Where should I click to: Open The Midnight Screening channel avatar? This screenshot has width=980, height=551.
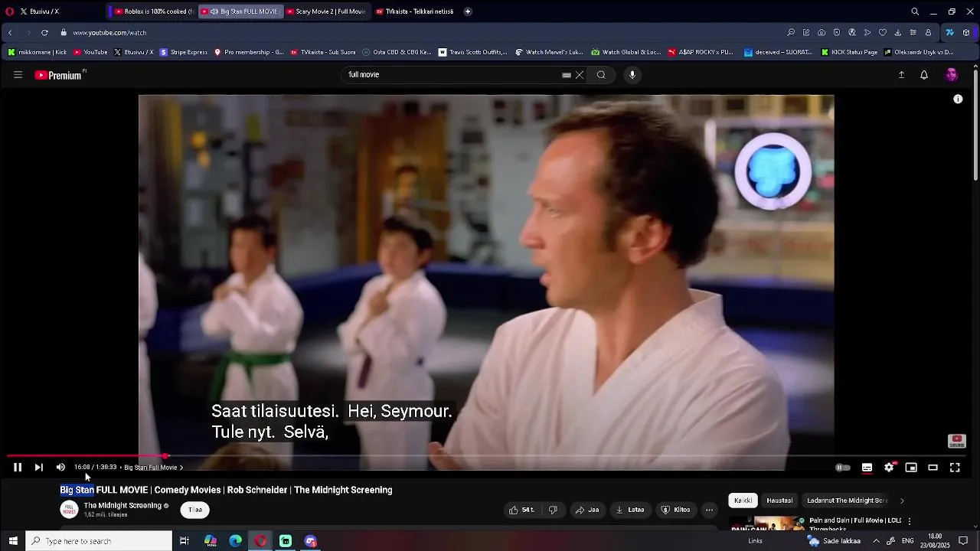pos(69,510)
